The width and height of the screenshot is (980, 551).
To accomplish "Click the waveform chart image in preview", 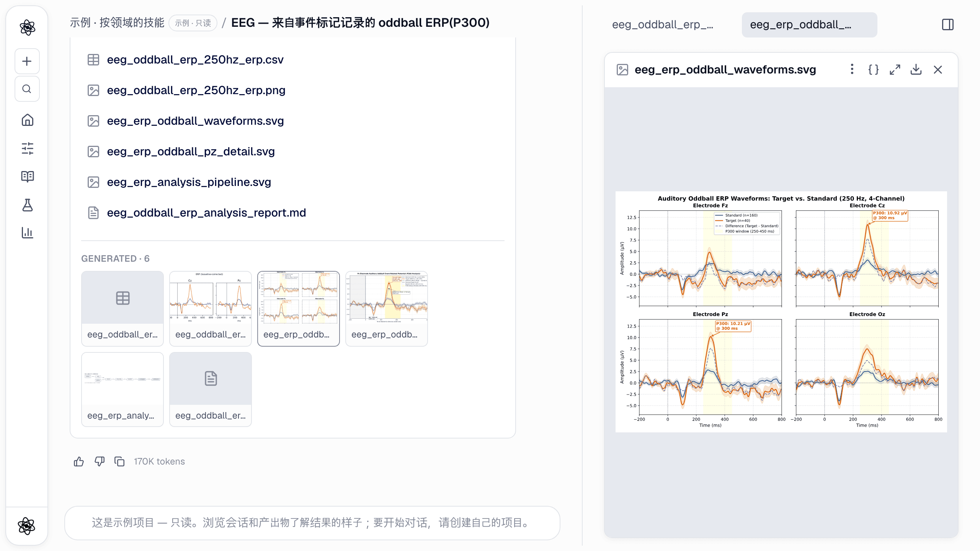I will pyautogui.click(x=781, y=311).
